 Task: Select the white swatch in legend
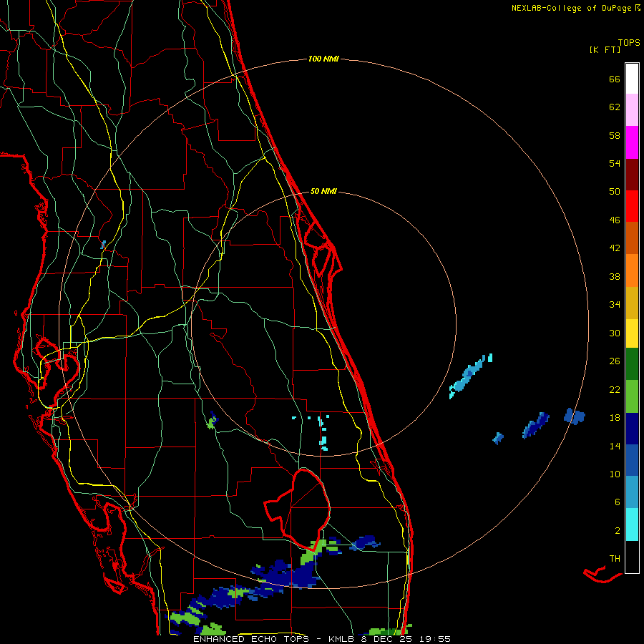632,79
